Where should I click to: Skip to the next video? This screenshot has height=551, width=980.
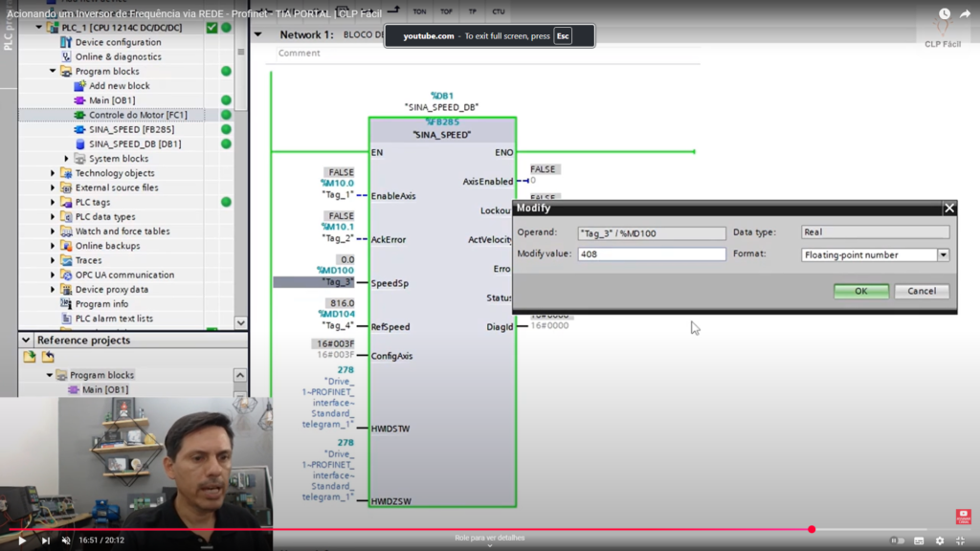coord(45,540)
